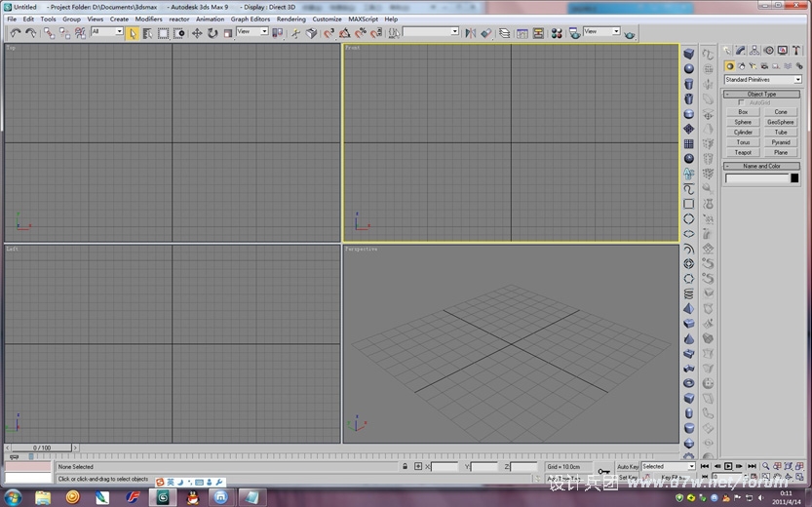
Task: Open the Display command panel tab
Action: pyautogui.click(x=783, y=51)
